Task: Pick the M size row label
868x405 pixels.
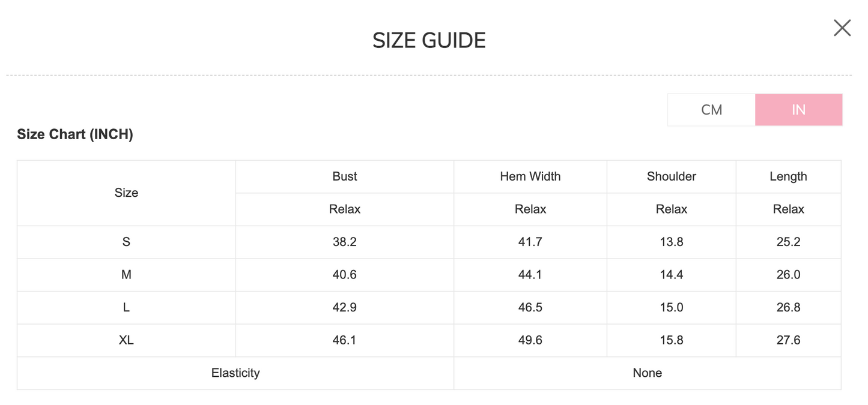Action: [126, 275]
